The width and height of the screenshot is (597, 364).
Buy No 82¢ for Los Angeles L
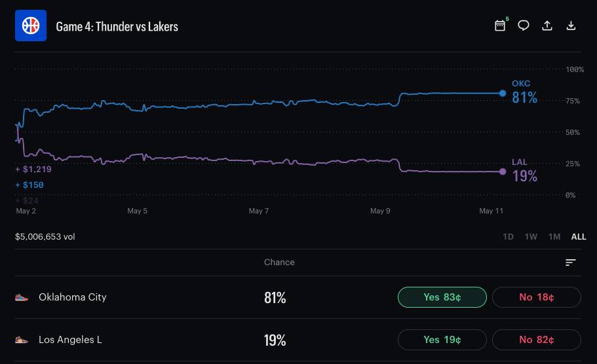click(x=537, y=340)
